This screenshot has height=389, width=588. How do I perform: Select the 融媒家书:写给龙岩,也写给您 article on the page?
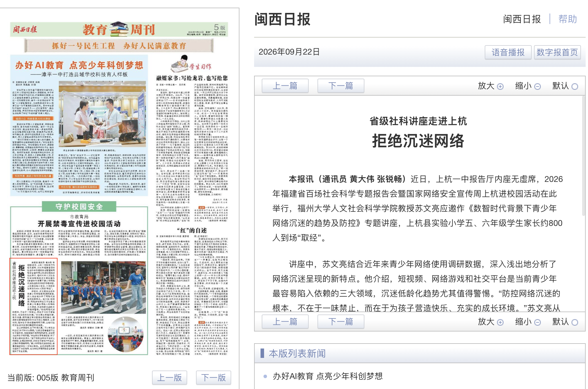192,78
